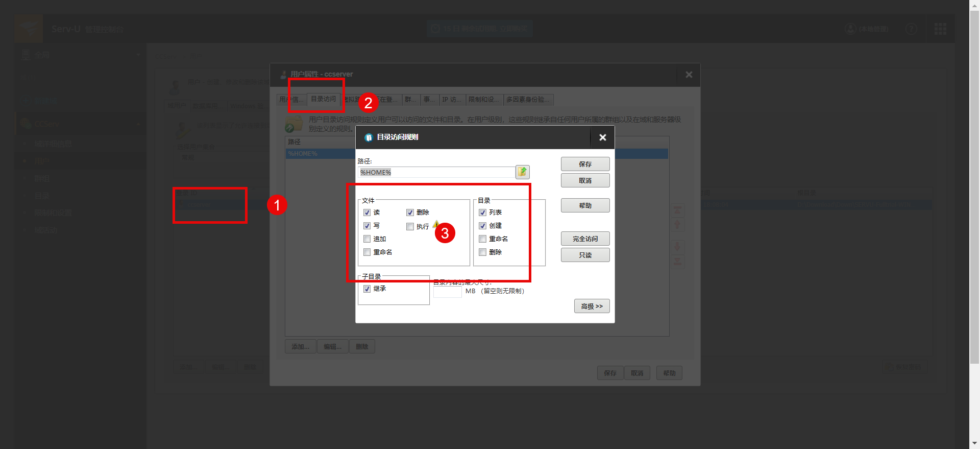This screenshot has width=980, height=449.
Task: Switch to the 群... tab
Action: coord(411,100)
